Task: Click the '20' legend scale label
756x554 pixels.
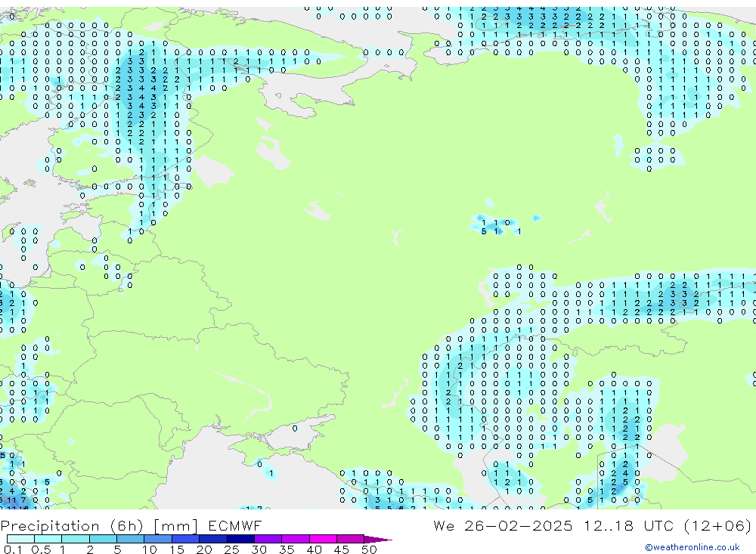Action: [x=204, y=549]
